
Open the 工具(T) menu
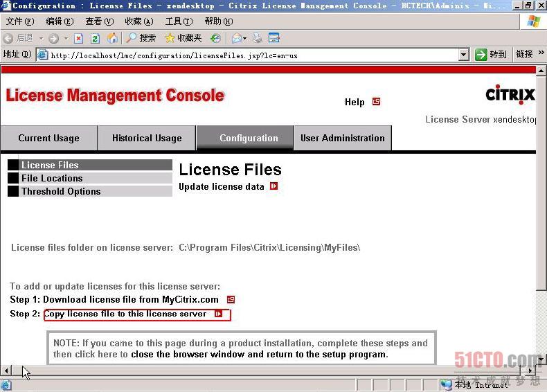point(179,21)
